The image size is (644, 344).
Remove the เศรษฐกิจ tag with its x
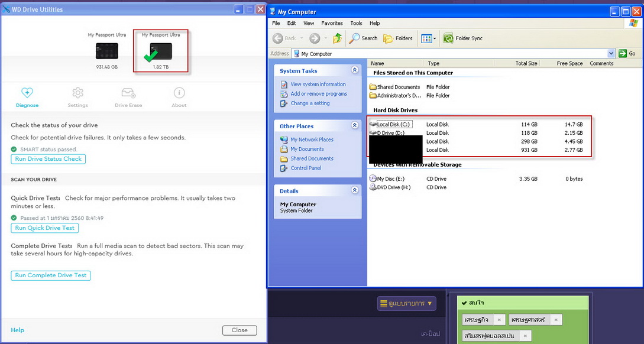click(499, 320)
